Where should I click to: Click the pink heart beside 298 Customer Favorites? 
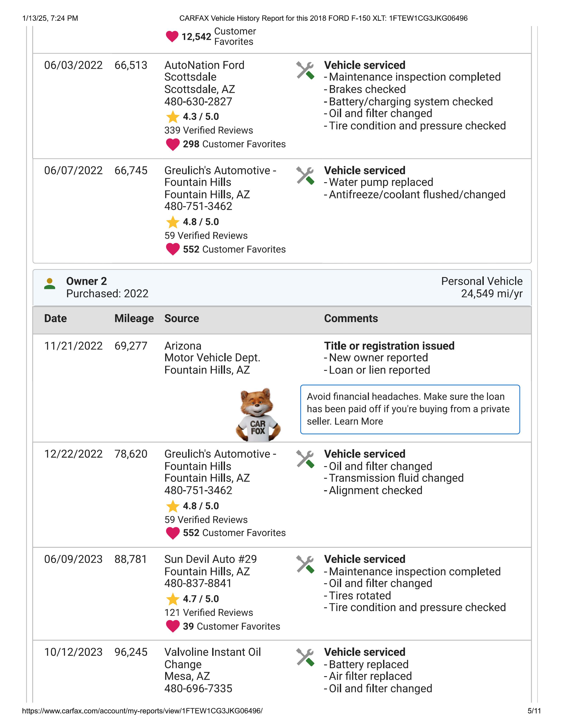click(x=173, y=144)
